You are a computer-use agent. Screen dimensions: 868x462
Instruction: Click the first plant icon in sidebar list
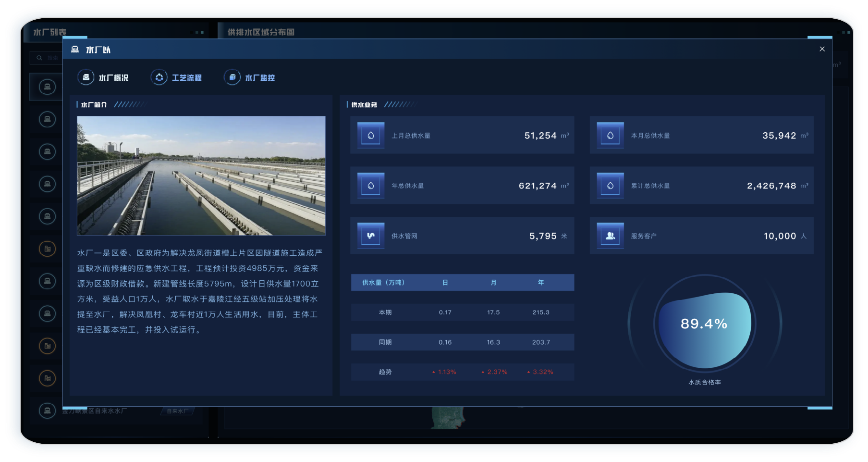tap(47, 87)
